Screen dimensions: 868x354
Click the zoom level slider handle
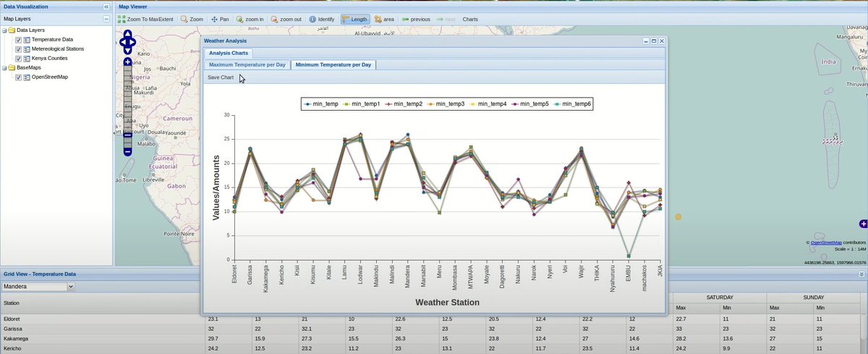tap(127, 135)
